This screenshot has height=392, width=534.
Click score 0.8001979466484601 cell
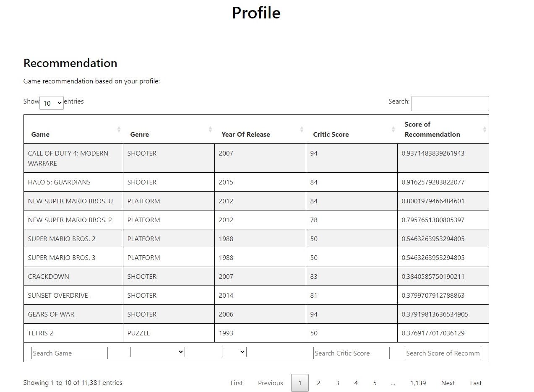pos(443,201)
